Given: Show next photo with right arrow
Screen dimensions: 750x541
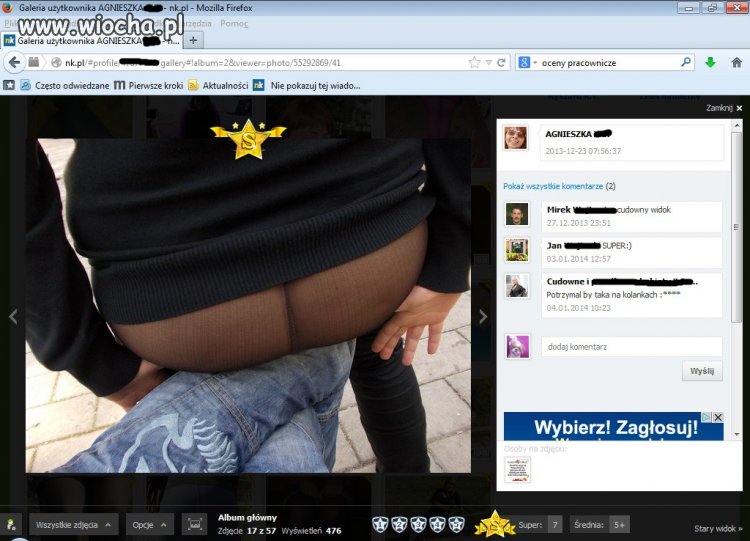Looking at the screenshot, I should [483, 316].
